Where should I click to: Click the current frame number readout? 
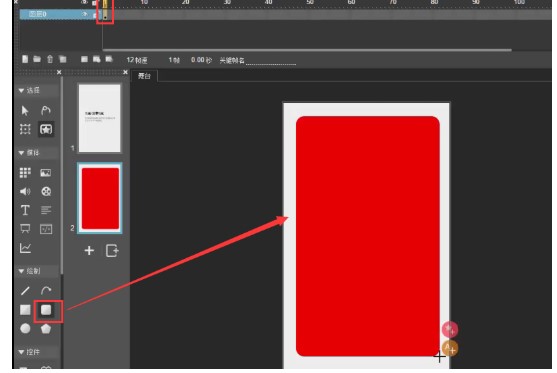174,60
